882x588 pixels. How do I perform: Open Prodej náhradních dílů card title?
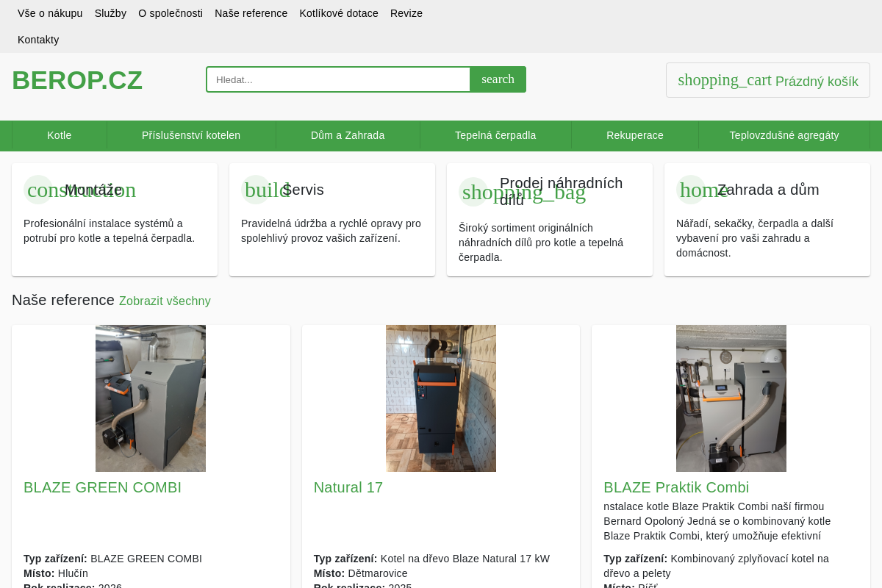562,191
